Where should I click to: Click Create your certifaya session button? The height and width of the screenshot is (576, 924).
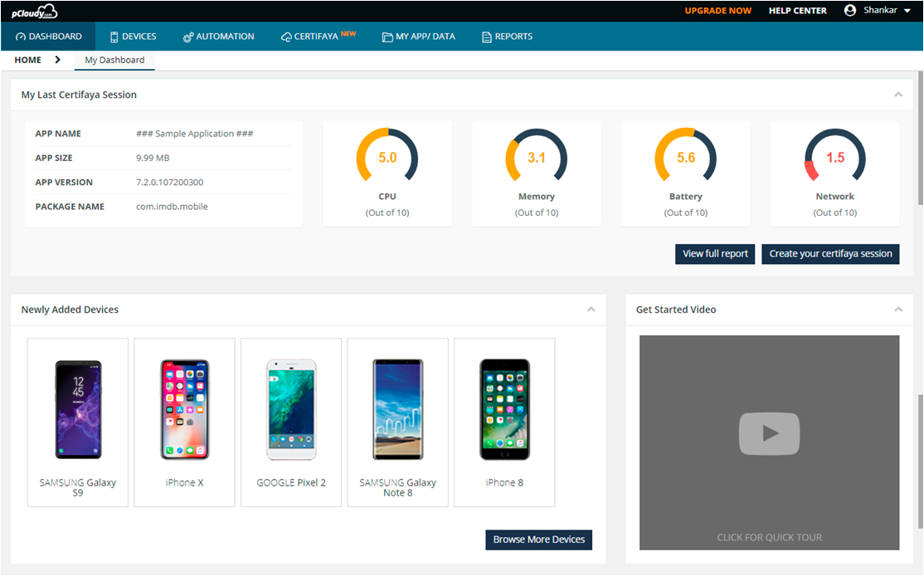tap(830, 254)
